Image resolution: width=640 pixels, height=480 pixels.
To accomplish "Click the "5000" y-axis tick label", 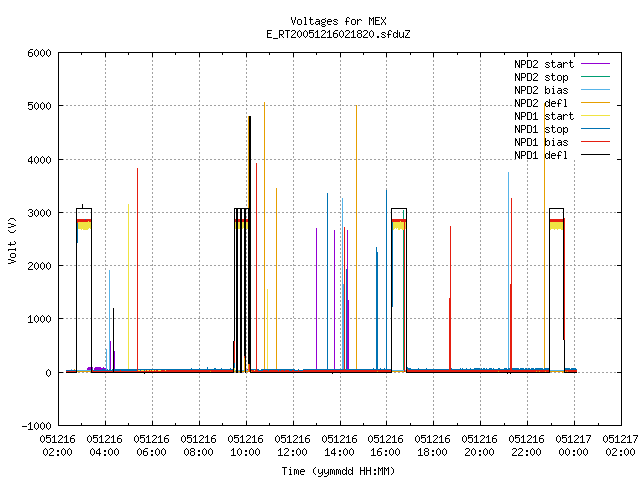I will click(40, 106).
